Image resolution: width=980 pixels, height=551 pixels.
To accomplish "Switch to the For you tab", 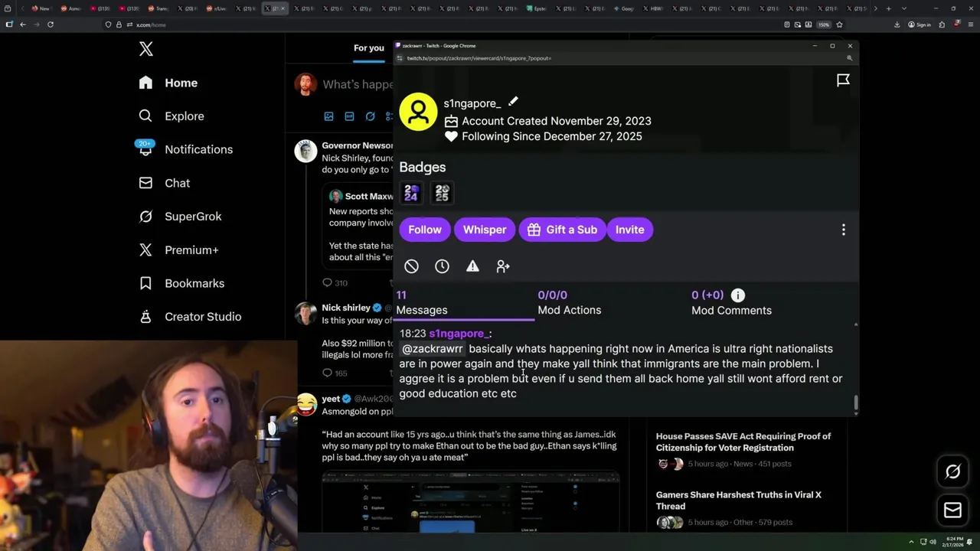I will coord(369,48).
